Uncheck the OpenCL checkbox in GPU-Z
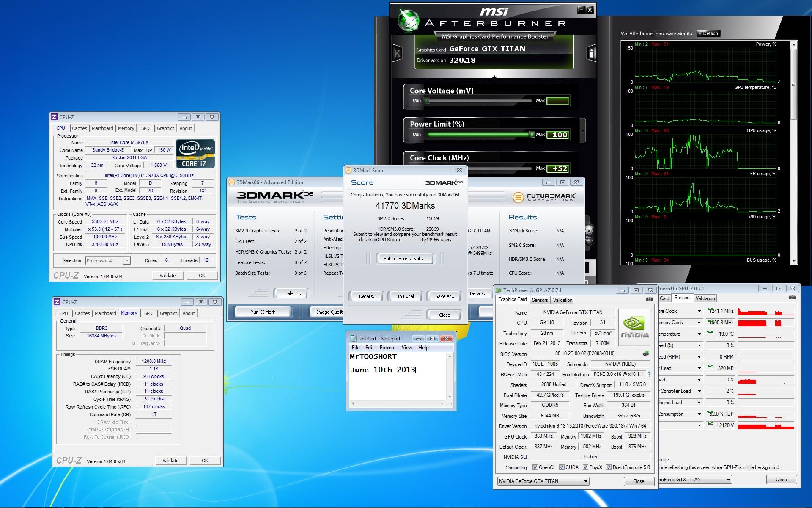812x508 pixels. point(535,467)
